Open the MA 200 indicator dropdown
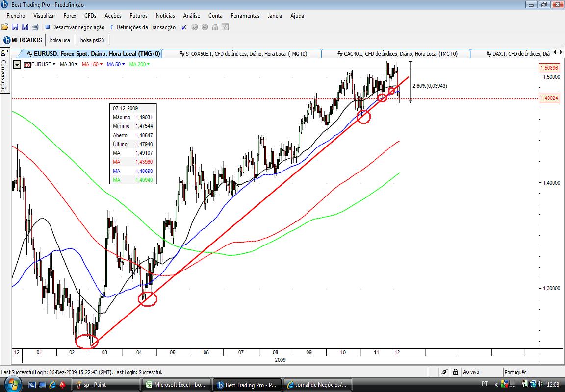Viewport: 565px width, 392px height. pos(139,64)
